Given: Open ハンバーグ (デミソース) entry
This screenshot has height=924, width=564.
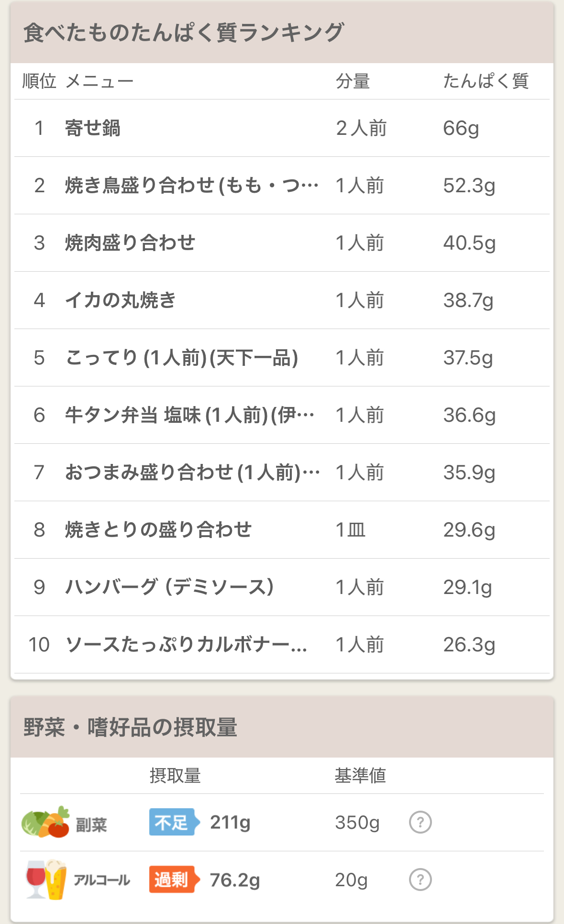Looking at the screenshot, I should tap(282, 587).
